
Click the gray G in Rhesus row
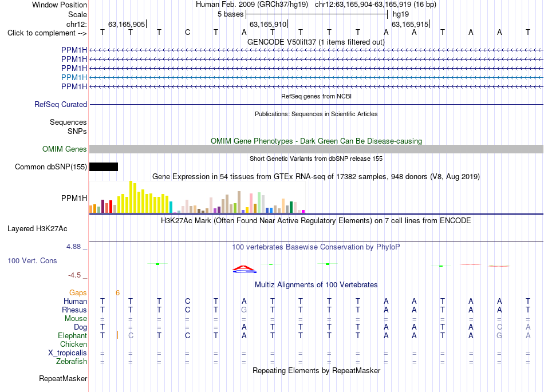244,310
